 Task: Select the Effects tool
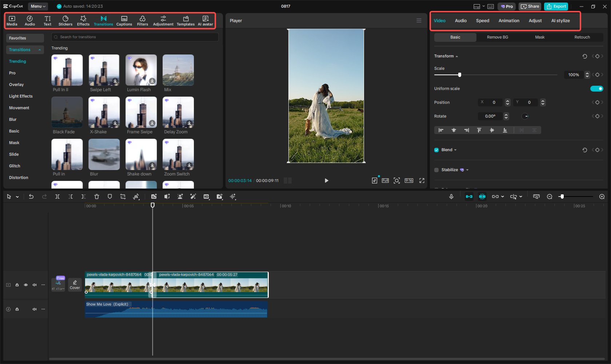pyautogui.click(x=83, y=20)
